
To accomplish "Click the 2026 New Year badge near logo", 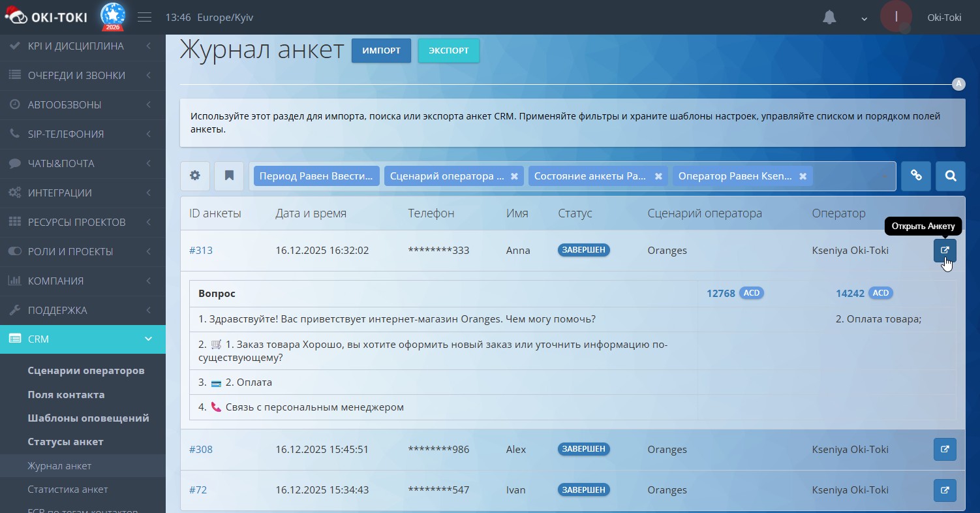I will [x=112, y=17].
